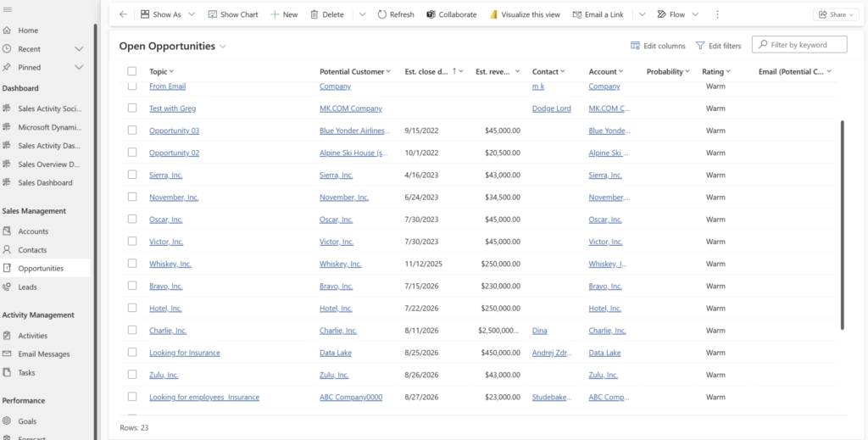Open Show Chart
This screenshot has width=868, height=440.
pyautogui.click(x=233, y=14)
